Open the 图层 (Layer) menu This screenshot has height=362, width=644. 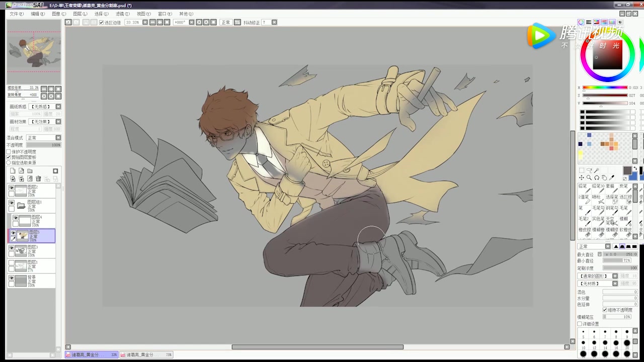pos(80,14)
